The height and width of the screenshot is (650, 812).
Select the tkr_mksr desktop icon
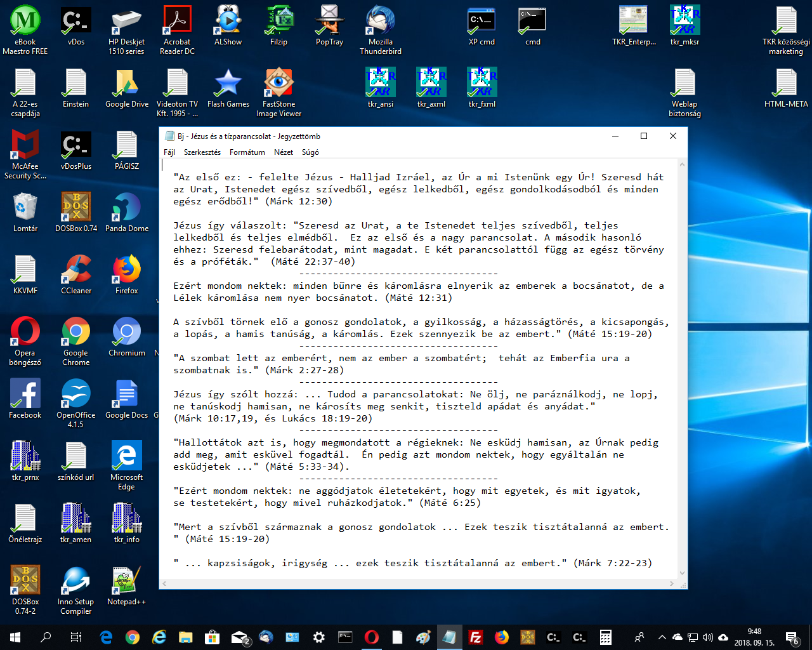click(684, 27)
